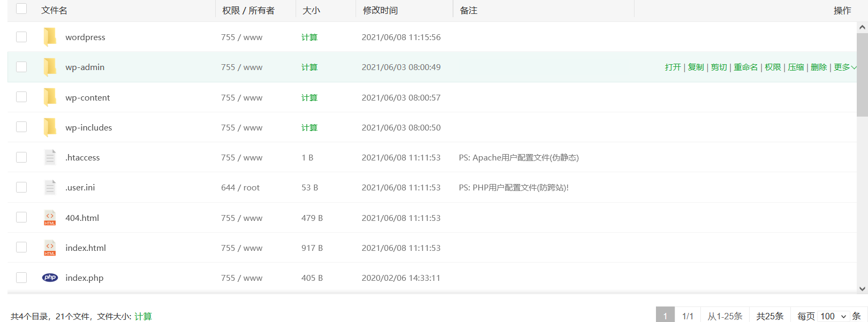Check the 404.html row checkbox
This screenshot has height=322, width=868.
(21, 217)
